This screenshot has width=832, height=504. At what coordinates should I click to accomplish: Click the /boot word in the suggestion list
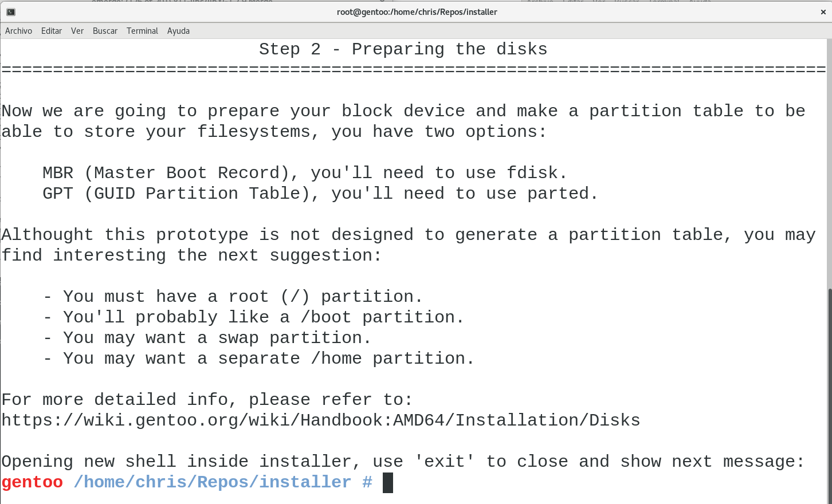pyautogui.click(x=325, y=317)
